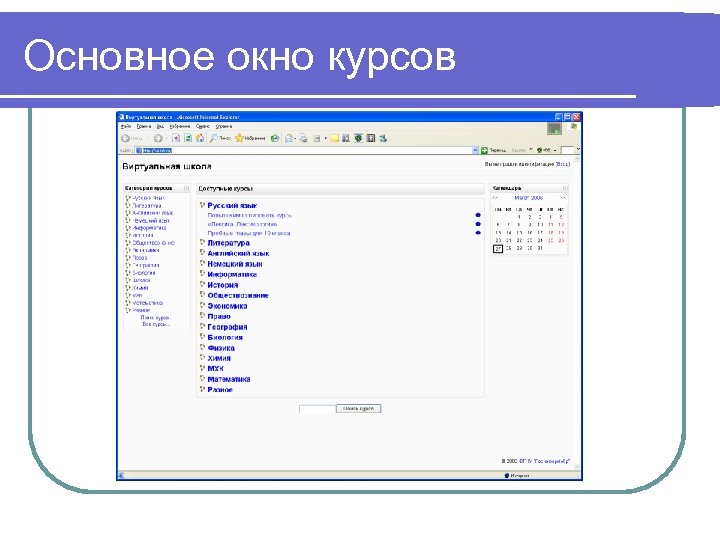Viewport: 720px width, 540px height.
Task: Open the Избранное menu
Action: point(180,126)
